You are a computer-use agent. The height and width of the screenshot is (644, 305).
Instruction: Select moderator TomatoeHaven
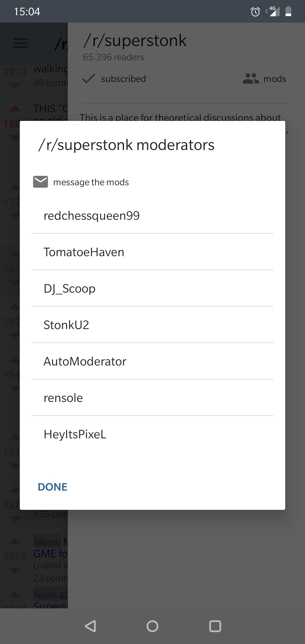click(x=84, y=252)
